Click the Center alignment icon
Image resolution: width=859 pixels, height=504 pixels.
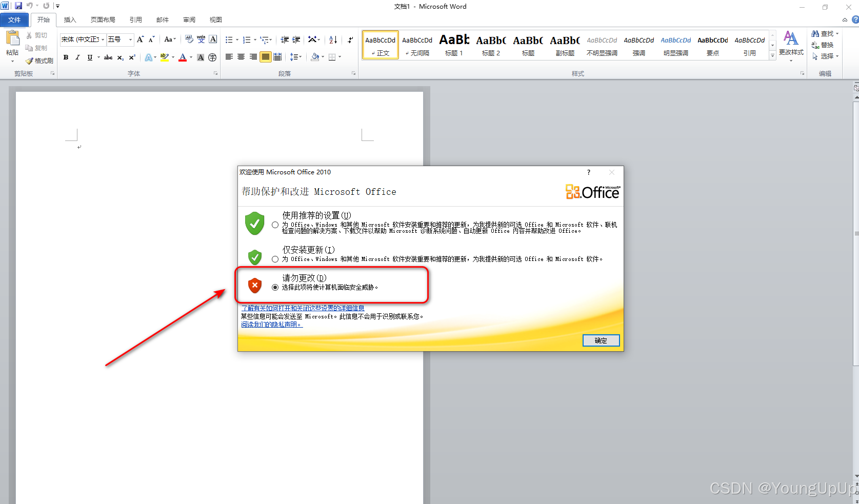coord(241,57)
